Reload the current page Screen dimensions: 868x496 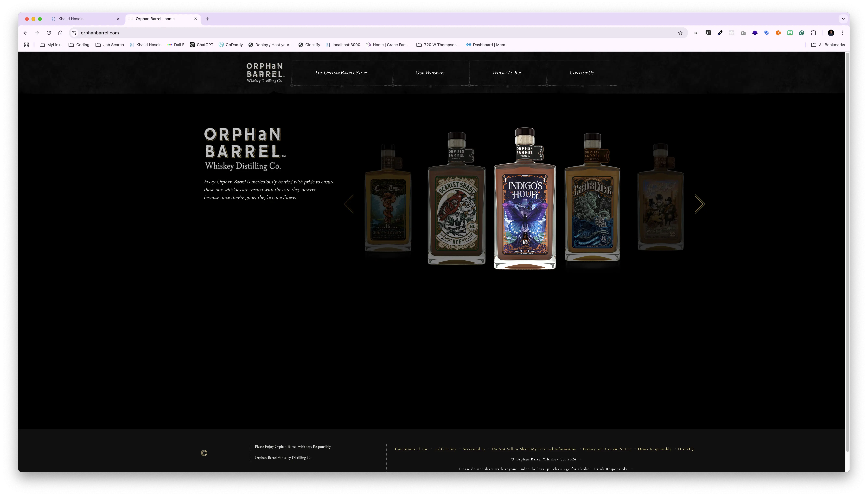point(49,33)
